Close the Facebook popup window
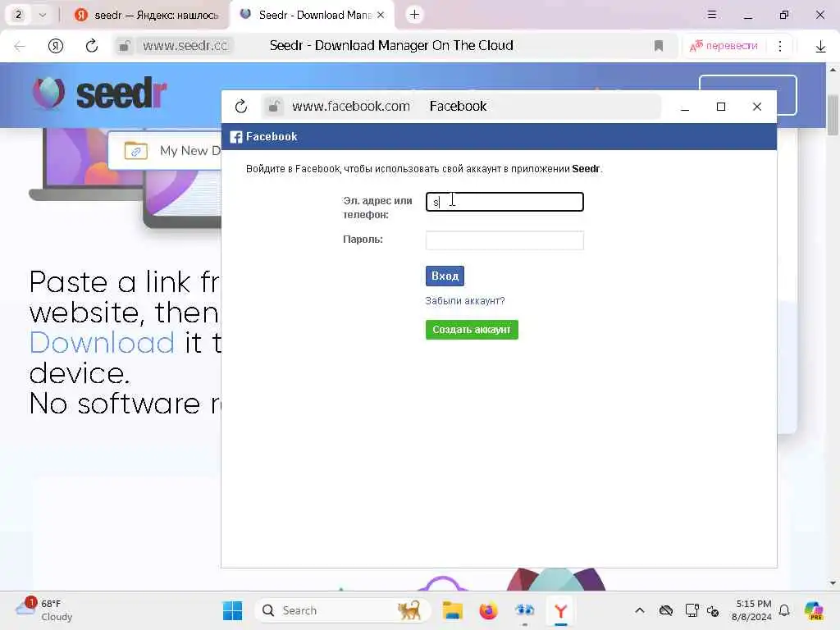 click(x=757, y=107)
